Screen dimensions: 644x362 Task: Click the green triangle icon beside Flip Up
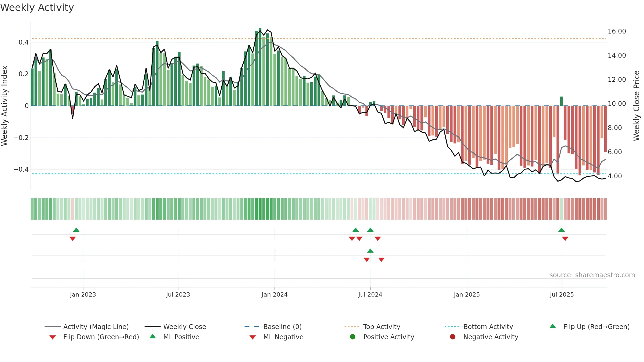[552, 326]
